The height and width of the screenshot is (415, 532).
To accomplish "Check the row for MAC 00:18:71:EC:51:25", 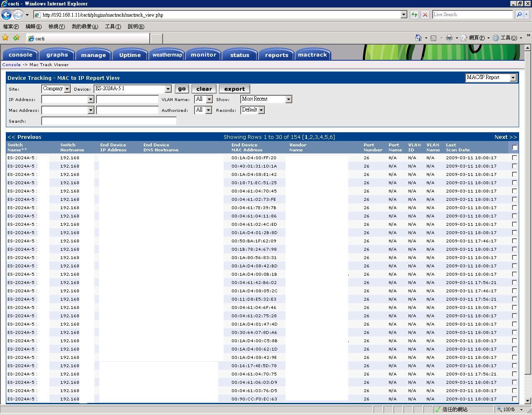I will click(515, 183).
